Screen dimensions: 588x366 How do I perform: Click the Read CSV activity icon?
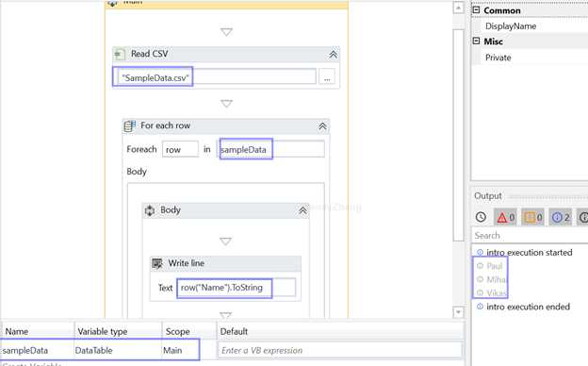pyautogui.click(x=120, y=55)
